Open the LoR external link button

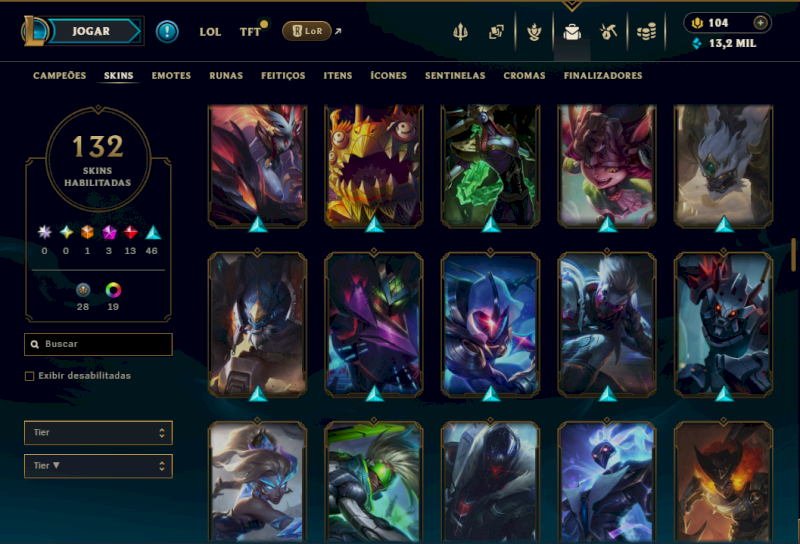307,31
